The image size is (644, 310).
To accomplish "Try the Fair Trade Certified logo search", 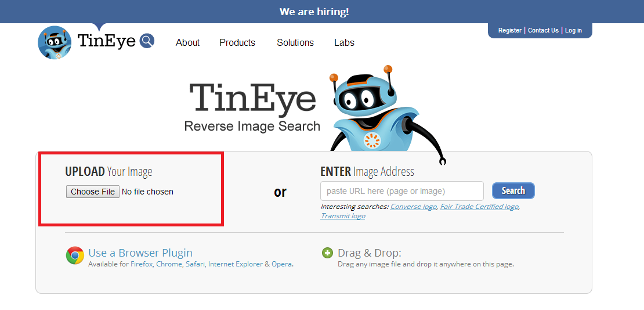I will click(x=479, y=207).
